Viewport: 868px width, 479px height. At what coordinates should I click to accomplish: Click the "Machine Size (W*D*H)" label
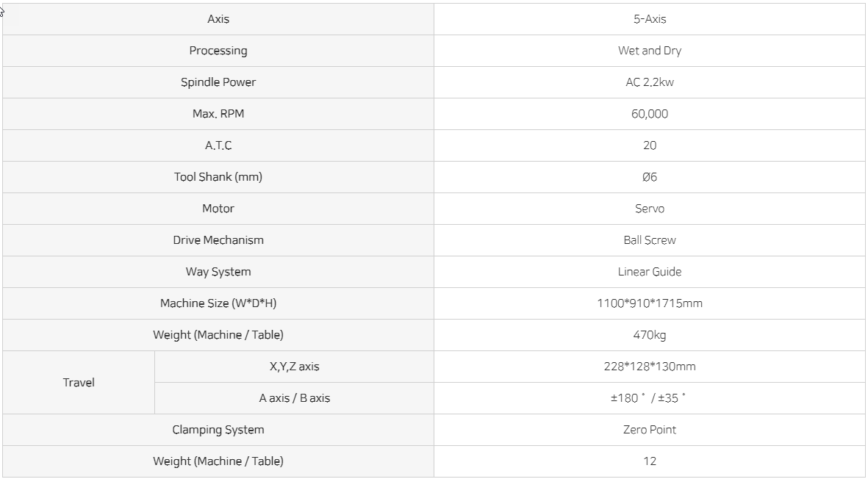tap(218, 303)
